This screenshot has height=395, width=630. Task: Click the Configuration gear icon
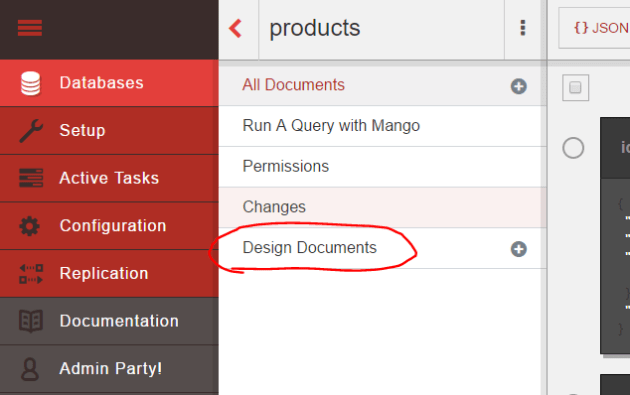29,226
